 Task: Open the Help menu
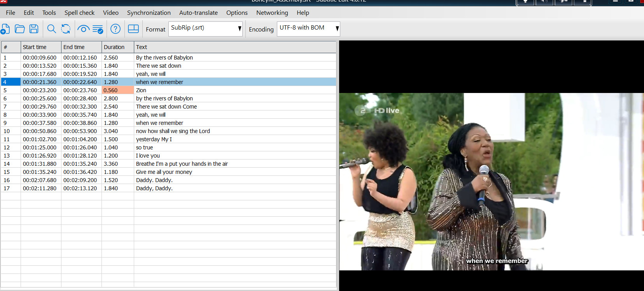coord(303,13)
